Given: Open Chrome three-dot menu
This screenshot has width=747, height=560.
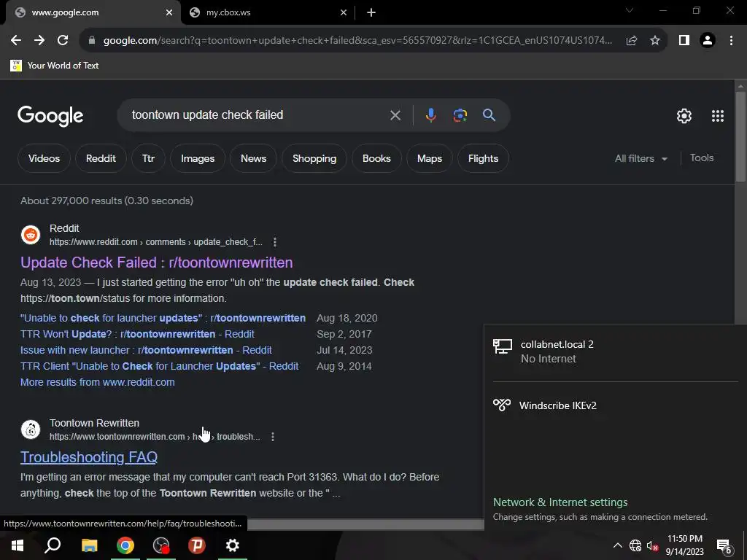Looking at the screenshot, I should pos(731,41).
